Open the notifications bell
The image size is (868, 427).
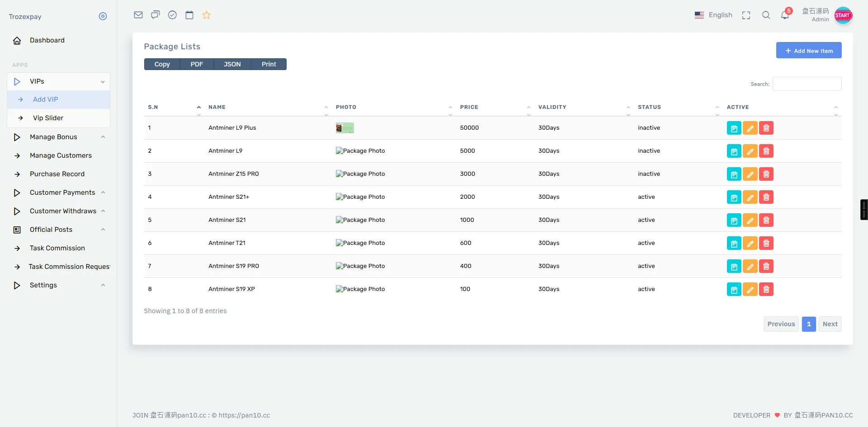[785, 15]
